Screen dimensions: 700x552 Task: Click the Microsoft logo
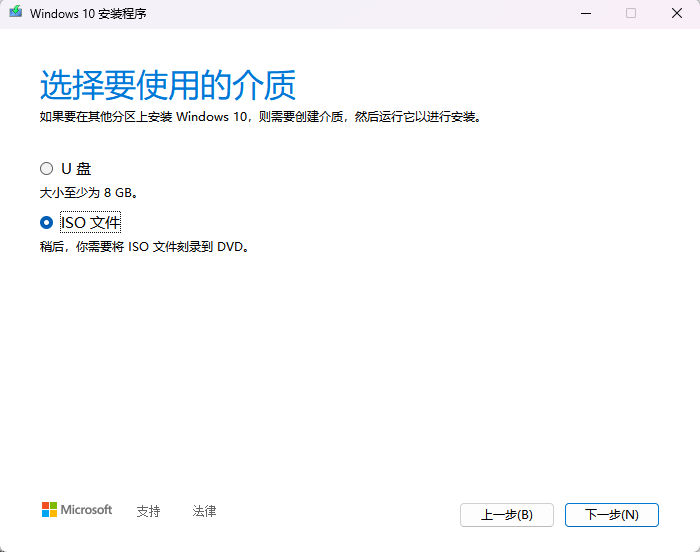point(77,510)
